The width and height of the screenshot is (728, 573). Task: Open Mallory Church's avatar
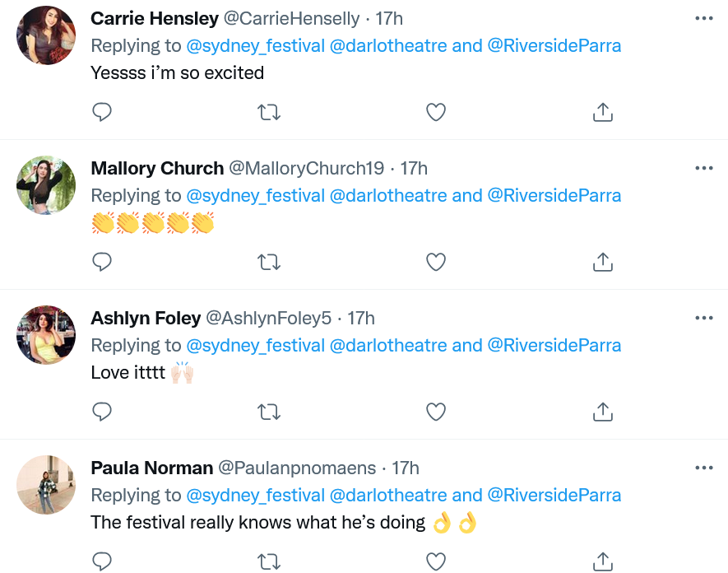point(46,184)
